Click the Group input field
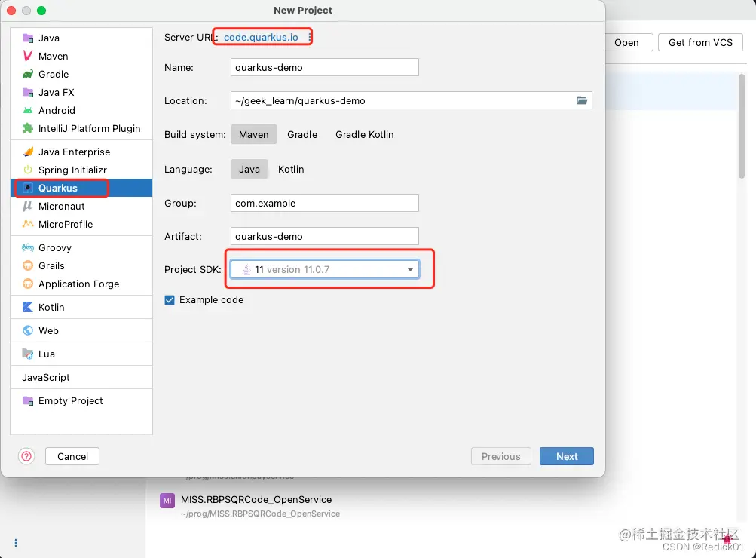756x558 pixels. point(325,203)
